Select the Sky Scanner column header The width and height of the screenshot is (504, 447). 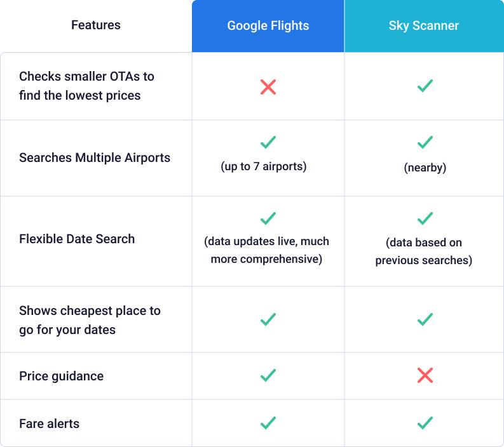(x=424, y=26)
